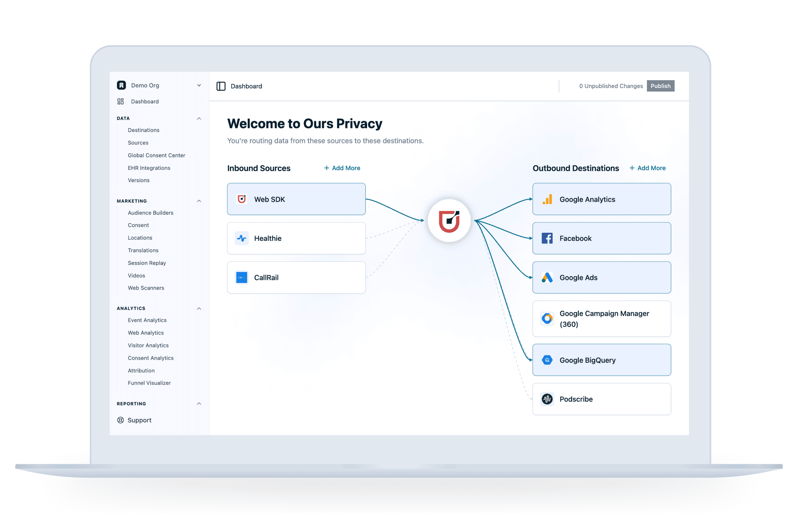Click the Facebook logo icon
798x532 pixels.
click(547, 238)
